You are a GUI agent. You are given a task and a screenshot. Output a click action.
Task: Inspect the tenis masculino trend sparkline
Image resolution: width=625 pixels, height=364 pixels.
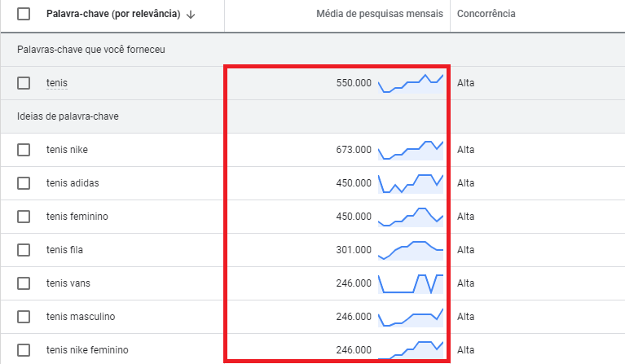pos(411,318)
